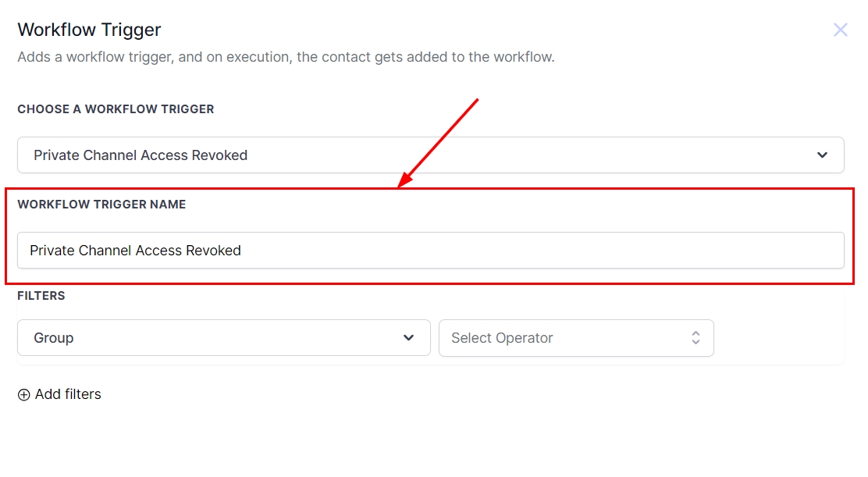Click the dialog description text under the title
Image resolution: width=868 pixels, height=477 pixels.
coord(286,57)
